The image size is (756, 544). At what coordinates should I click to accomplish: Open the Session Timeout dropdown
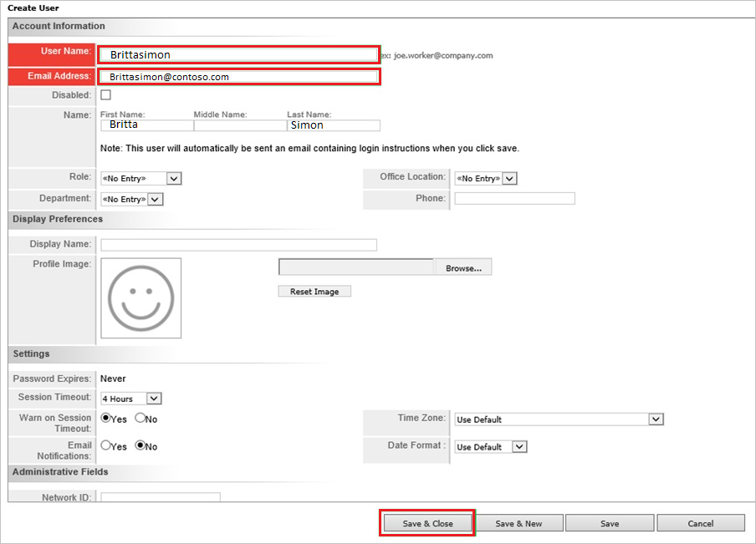click(130, 399)
